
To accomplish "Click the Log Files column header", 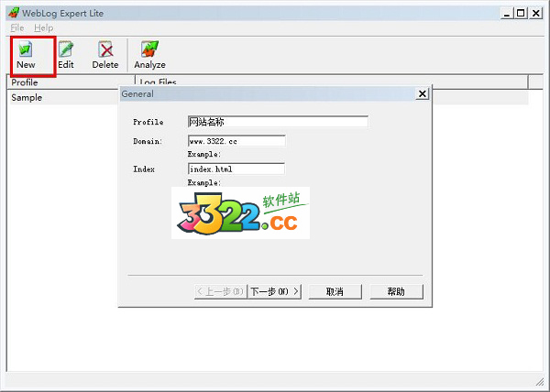I will (x=332, y=81).
